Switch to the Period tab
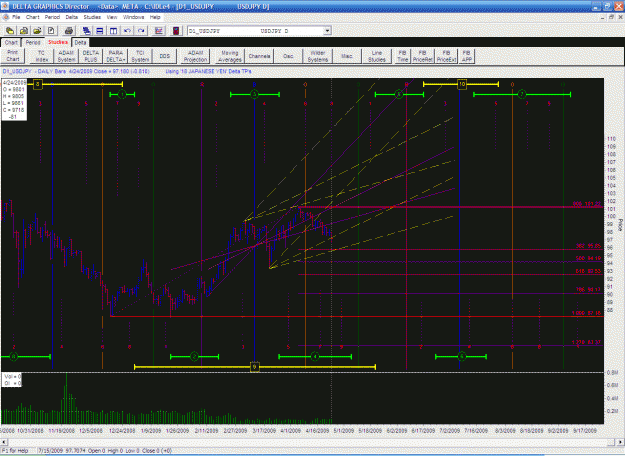Viewport: 625px width, 456px height. [33, 42]
